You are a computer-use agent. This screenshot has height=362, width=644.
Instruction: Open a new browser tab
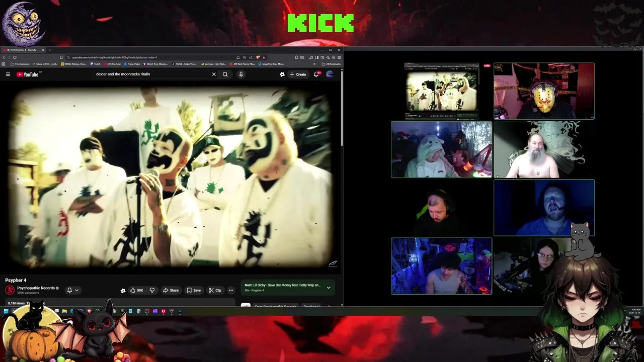coord(50,50)
